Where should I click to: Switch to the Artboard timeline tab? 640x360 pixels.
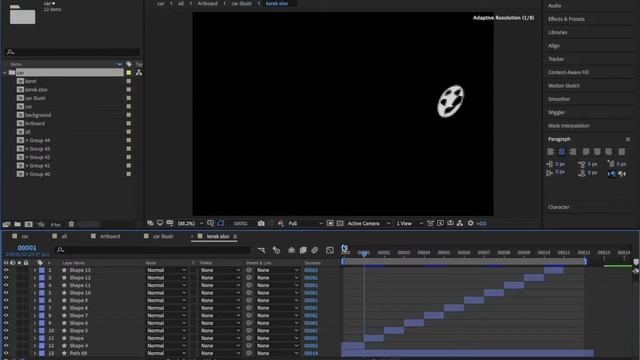[x=110, y=236]
